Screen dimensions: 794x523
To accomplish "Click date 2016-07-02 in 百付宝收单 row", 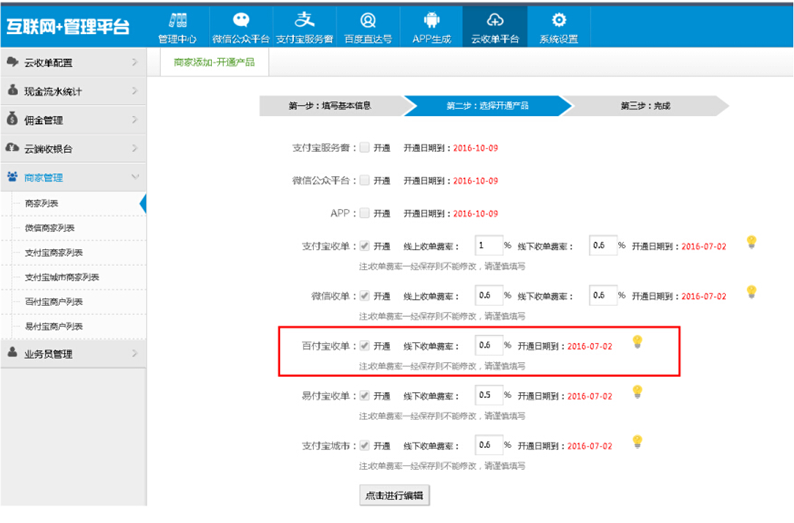I will click(590, 346).
